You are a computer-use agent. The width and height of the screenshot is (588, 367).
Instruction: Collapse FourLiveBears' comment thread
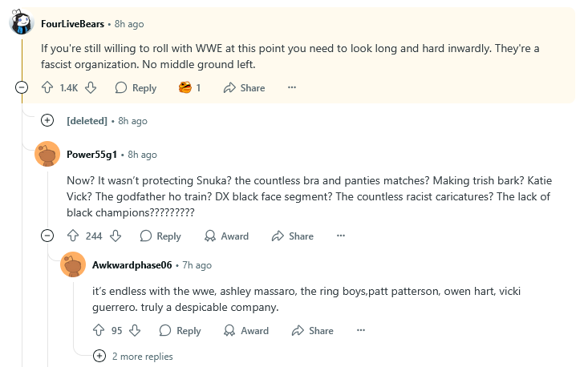click(22, 87)
